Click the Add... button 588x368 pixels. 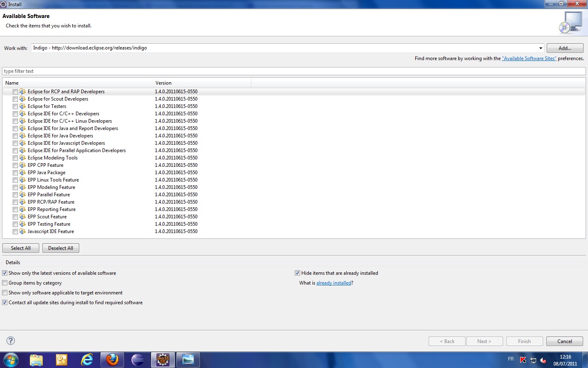565,48
